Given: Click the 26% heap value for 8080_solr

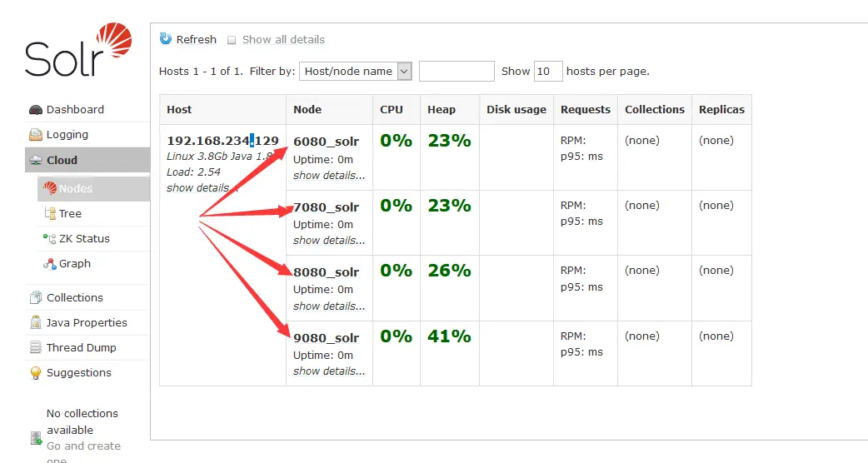Looking at the screenshot, I should coord(449,271).
